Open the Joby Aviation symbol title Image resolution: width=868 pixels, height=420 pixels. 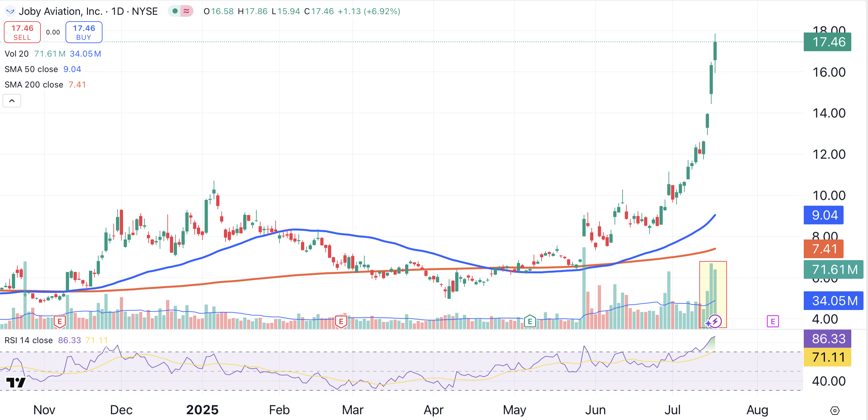[x=88, y=11]
